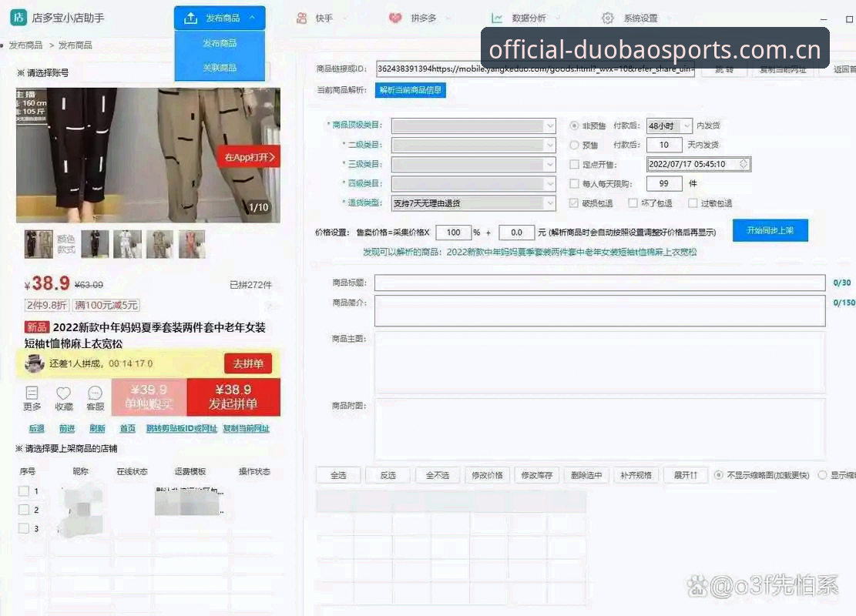Click the 拼多多 heart icon in top navigation
This screenshot has height=616, width=856.
pos(395,18)
